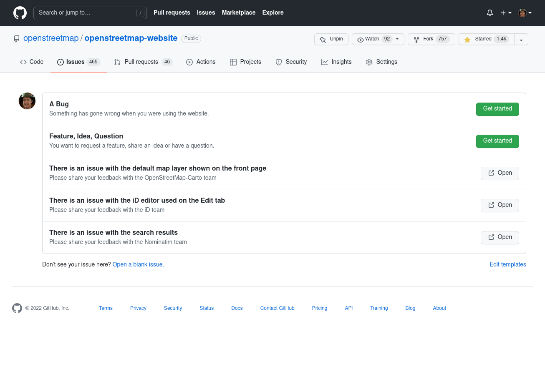Open the Docs footer link

point(237,308)
